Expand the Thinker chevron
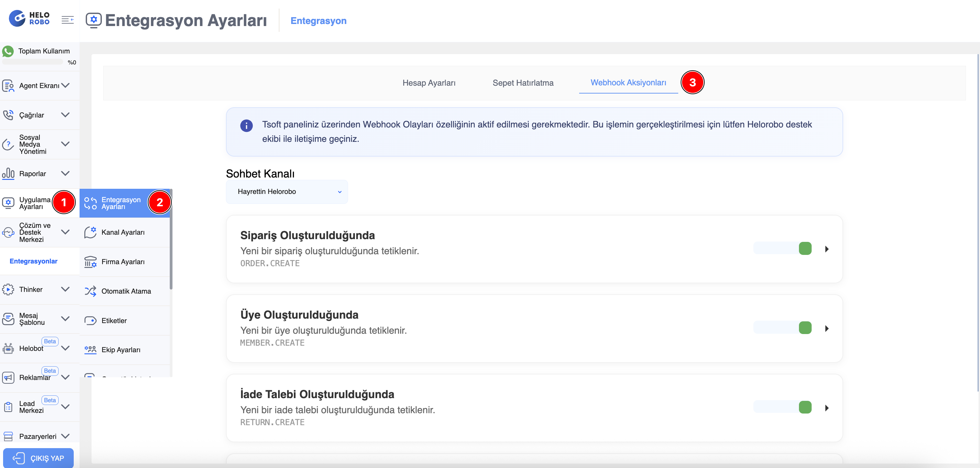980x468 pixels. pos(65,289)
